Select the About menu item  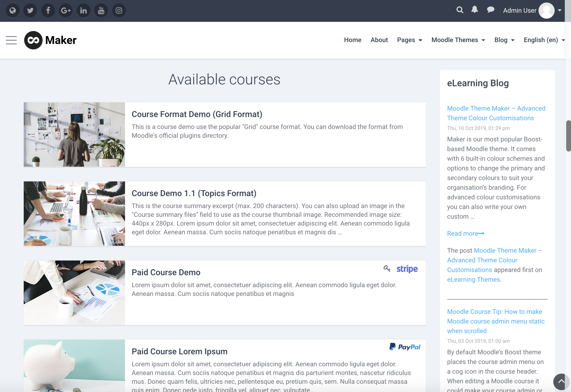(x=379, y=39)
